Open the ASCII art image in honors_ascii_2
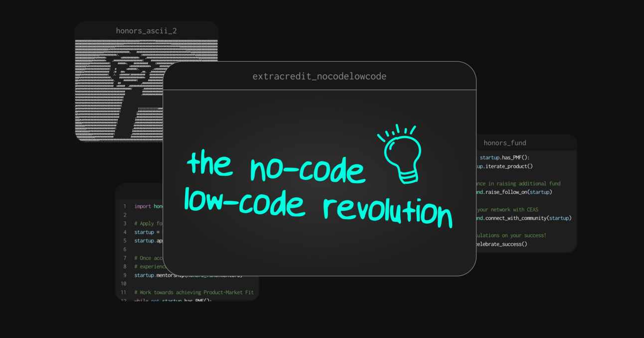Image resolution: width=644 pixels, height=338 pixels. [x=146, y=90]
